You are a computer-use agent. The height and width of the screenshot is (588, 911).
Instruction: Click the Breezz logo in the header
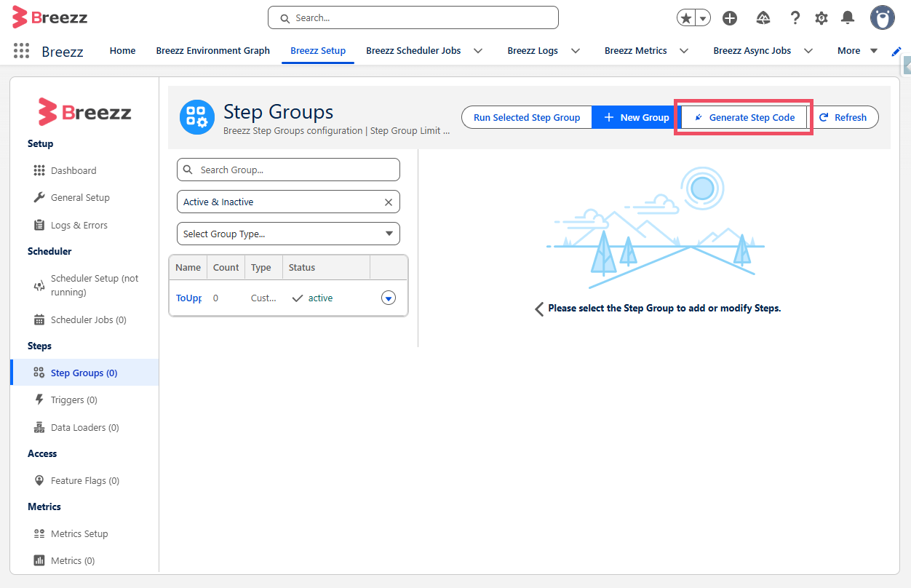click(x=49, y=17)
